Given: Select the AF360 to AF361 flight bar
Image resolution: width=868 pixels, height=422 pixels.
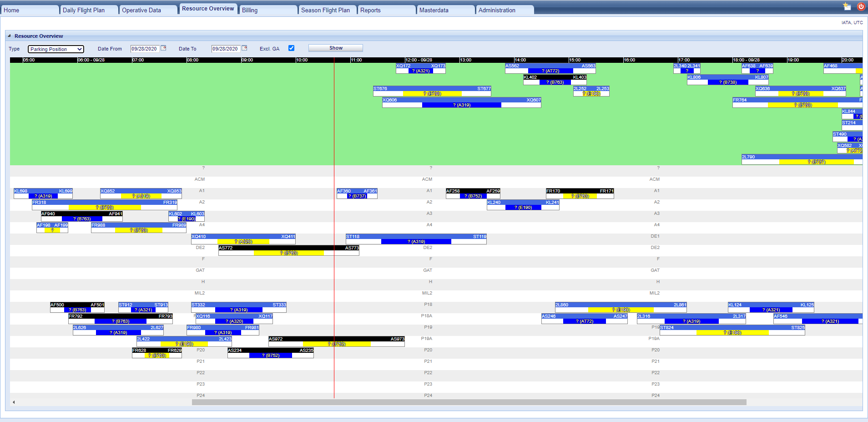Looking at the screenshot, I should click(357, 193).
